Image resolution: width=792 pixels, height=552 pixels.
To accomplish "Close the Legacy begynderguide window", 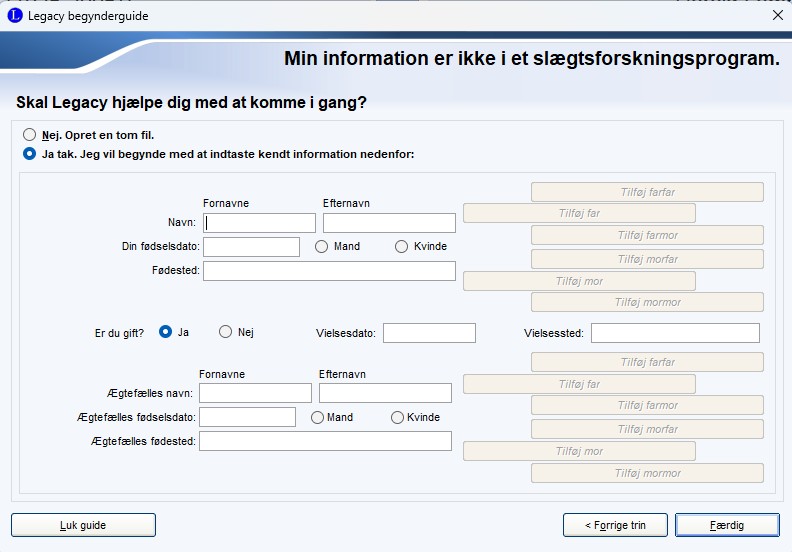I will tap(777, 16).
